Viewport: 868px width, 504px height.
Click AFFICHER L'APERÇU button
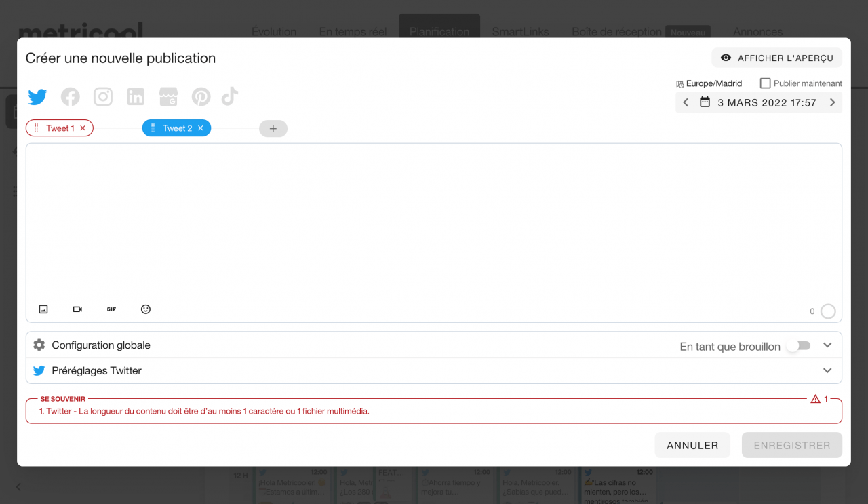pyautogui.click(x=776, y=58)
